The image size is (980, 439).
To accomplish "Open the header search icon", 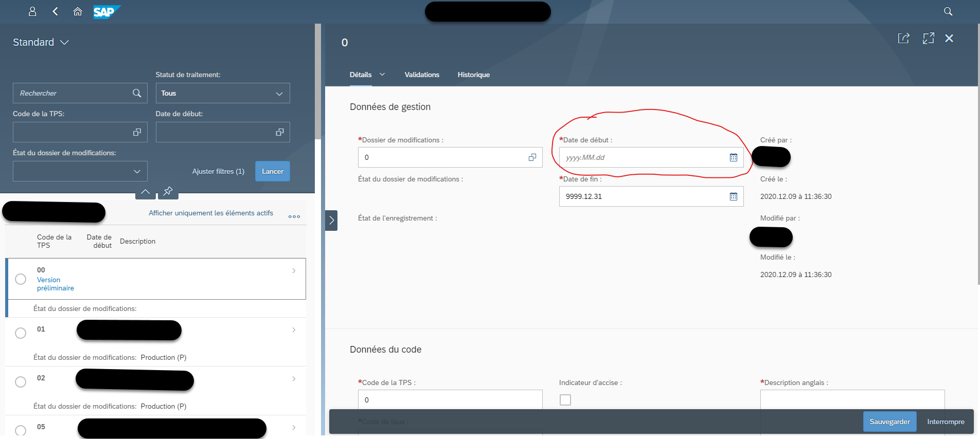I will point(948,11).
